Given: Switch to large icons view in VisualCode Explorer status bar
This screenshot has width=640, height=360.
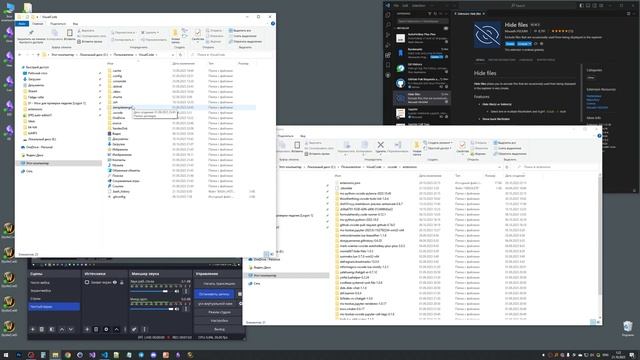Looking at the screenshot, I should coord(272,254).
